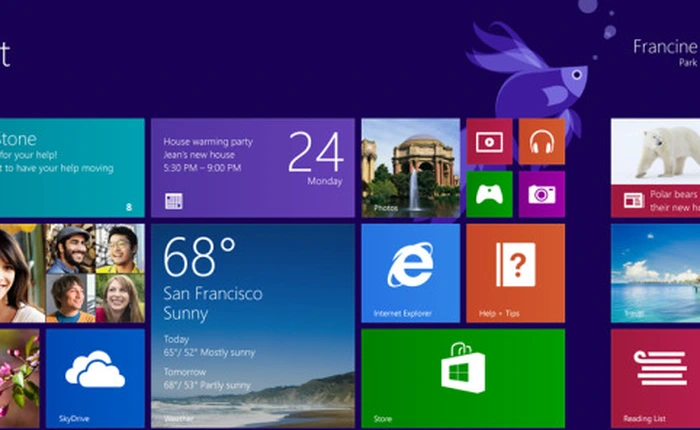This screenshot has width=700, height=430.
Task: Open the flower photo tile
Action: 18,377
